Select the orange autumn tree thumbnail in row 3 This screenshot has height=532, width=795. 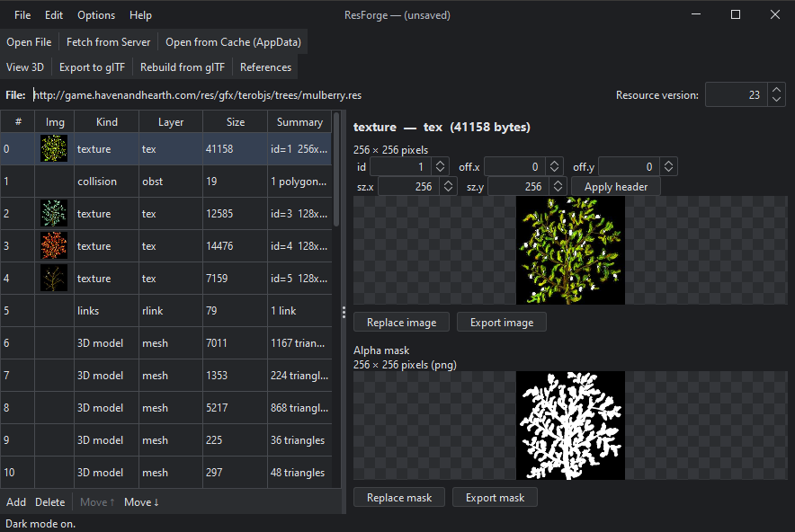(x=54, y=245)
